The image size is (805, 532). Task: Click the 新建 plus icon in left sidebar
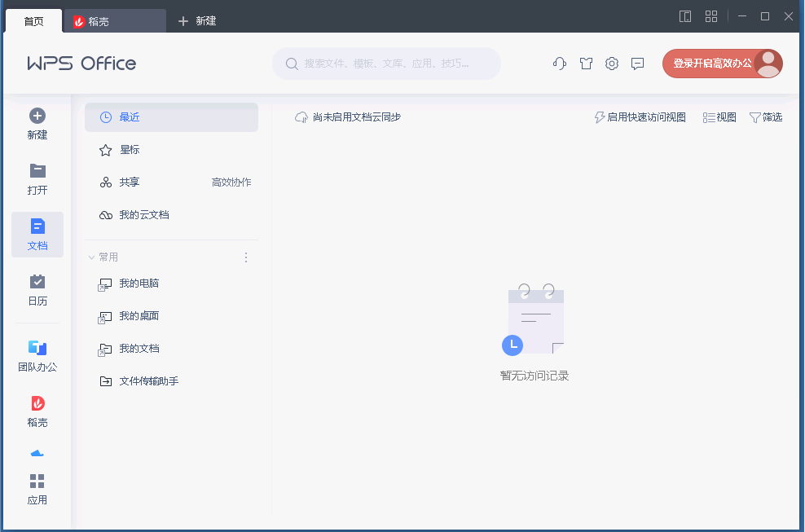pyautogui.click(x=37, y=116)
